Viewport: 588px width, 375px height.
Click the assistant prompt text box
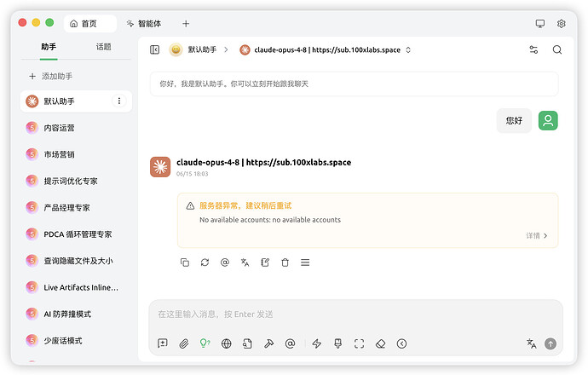[354, 84]
